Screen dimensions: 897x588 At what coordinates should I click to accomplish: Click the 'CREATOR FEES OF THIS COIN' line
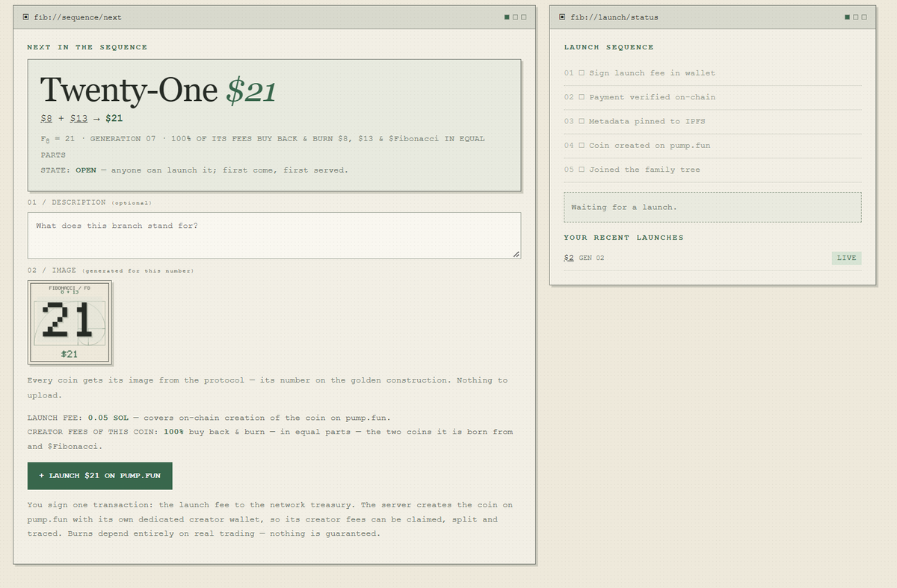[x=271, y=439]
